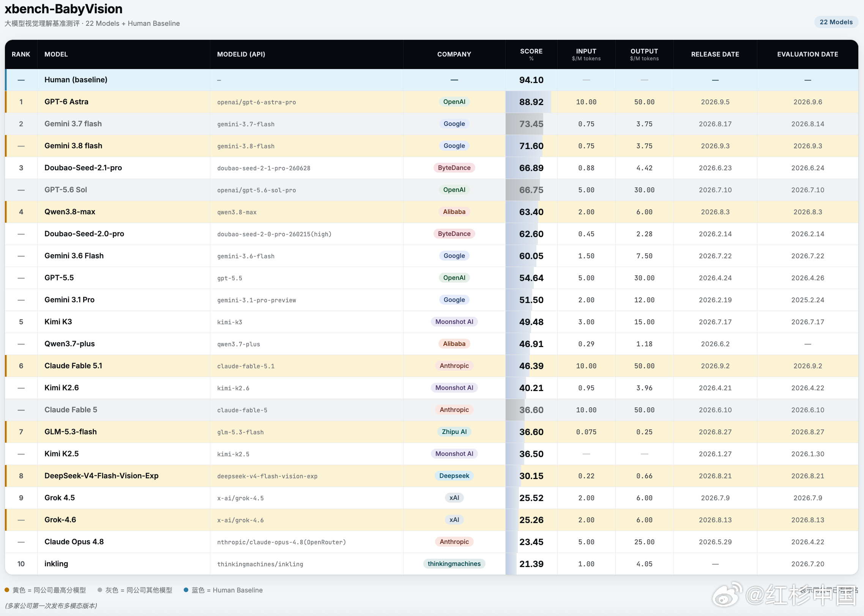
Task: Click the OUTPUT $/M tokens column header
Action: coord(644,54)
